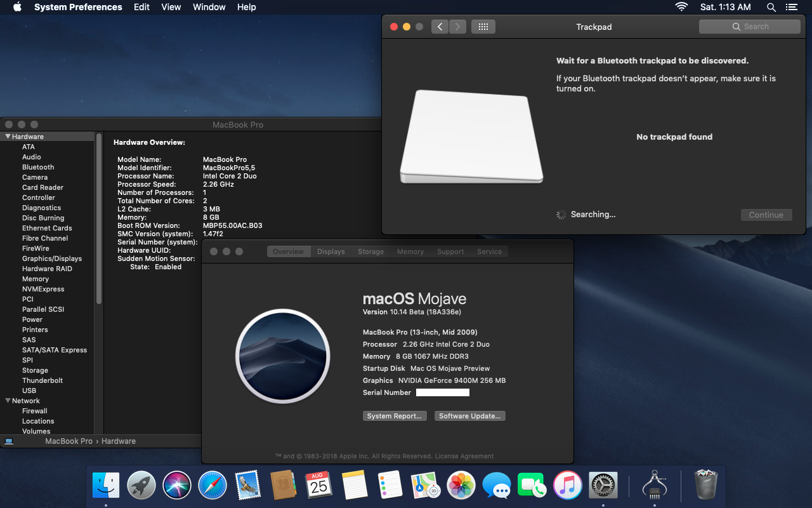This screenshot has width=812, height=508.
Task: Select Card Reader in sidebar
Action: tap(43, 187)
